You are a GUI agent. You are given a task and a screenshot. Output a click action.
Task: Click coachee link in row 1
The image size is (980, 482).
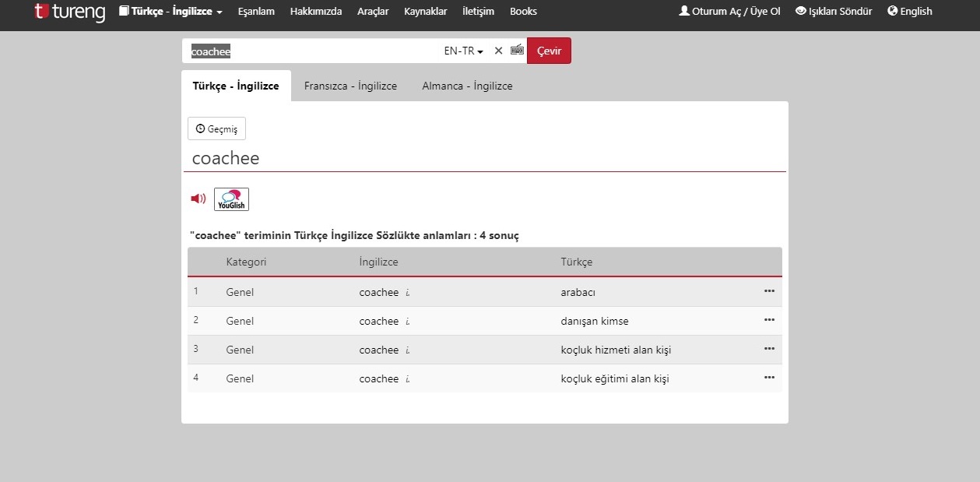pyautogui.click(x=378, y=292)
